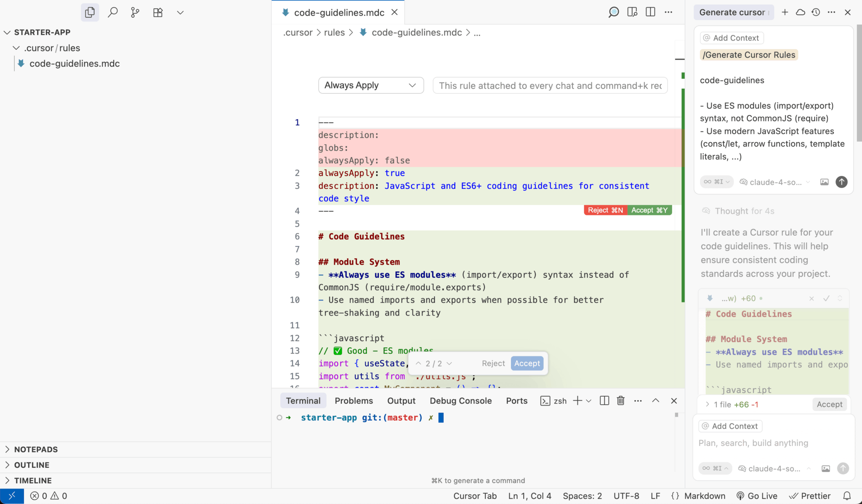Viewport: 862px width, 504px height.
Task: Click the chat bubble icon in editor toolbar
Action: 613,12
